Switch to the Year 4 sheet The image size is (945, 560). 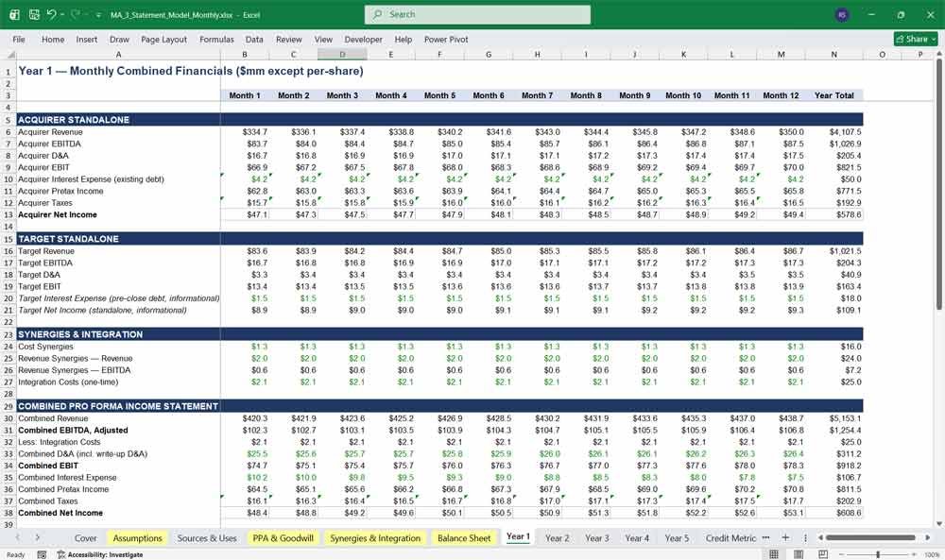tap(637, 538)
